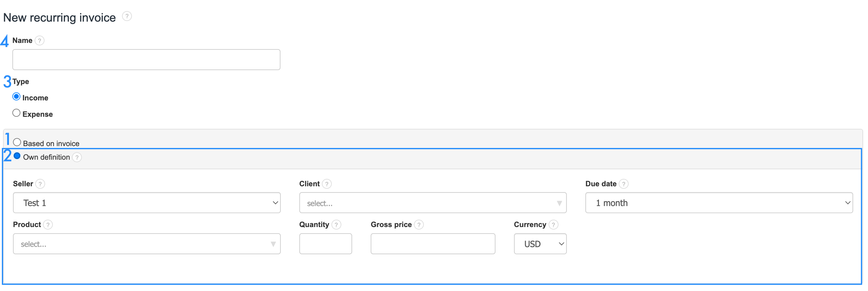Click the Currency help question mark

[553, 225]
